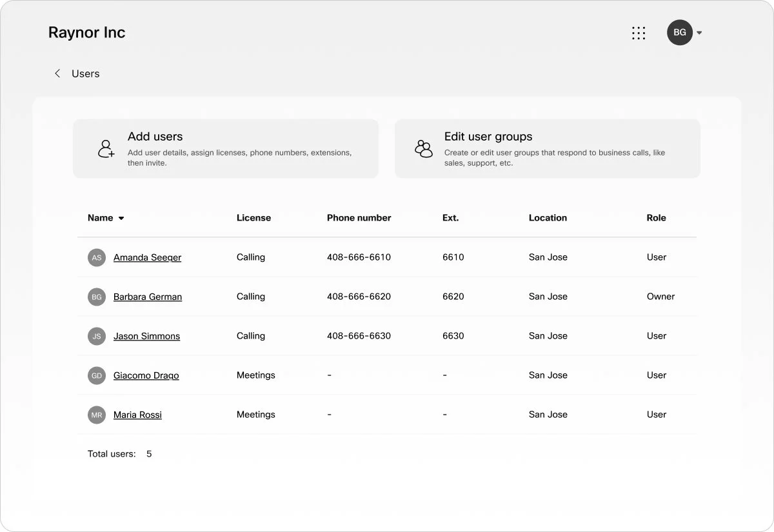Viewport: 774px width, 532px height.
Task: Click the Calling license for Amanda Seeger
Action: click(251, 257)
